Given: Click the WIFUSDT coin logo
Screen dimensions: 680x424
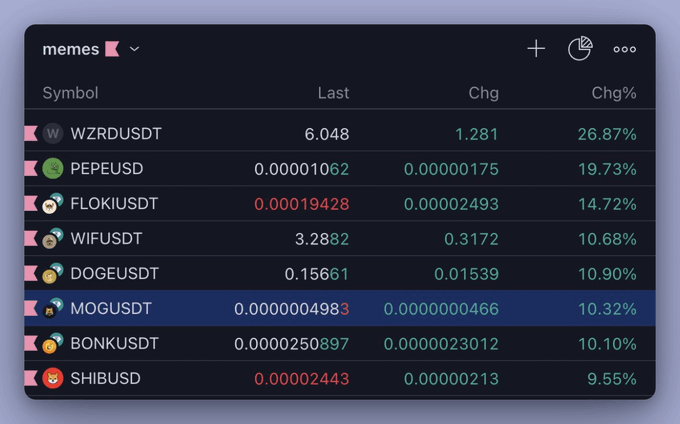Looking at the screenshot, I should (x=53, y=238).
